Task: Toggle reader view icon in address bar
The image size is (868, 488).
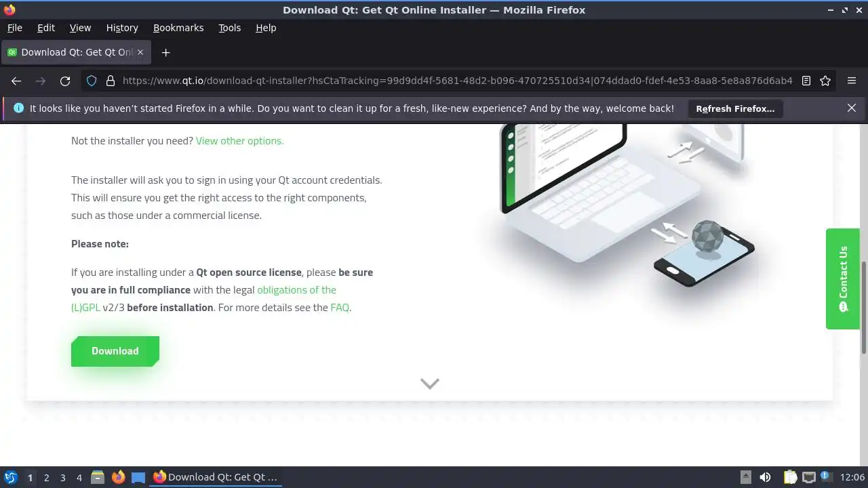Action: tap(806, 81)
